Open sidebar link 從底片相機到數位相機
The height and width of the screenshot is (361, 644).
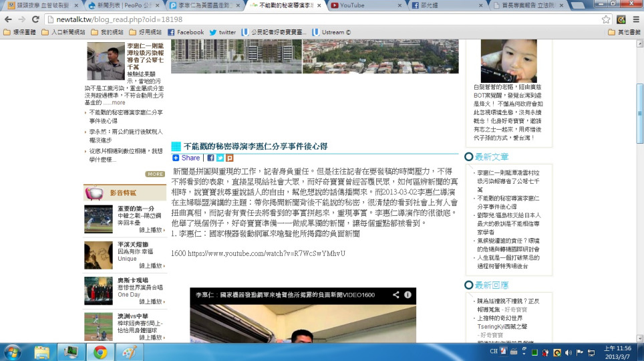[126, 155]
